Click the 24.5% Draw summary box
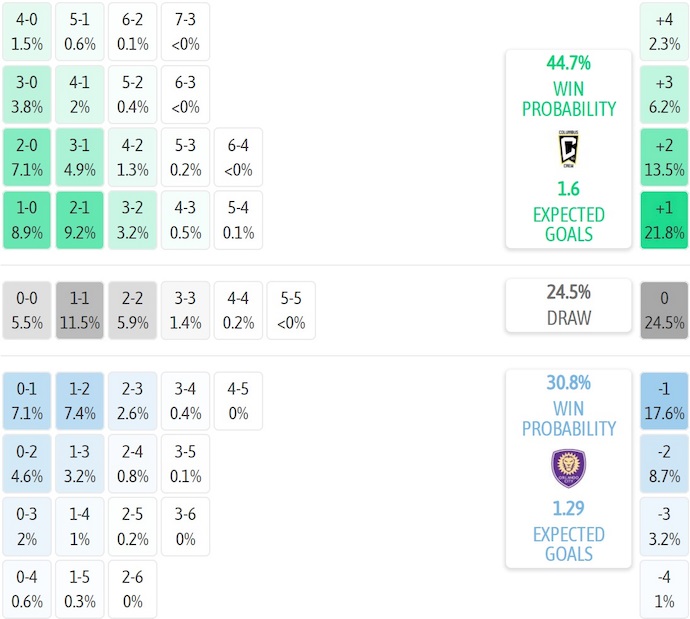The width and height of the screenshot is (690, 619). (x=568, y=305)
